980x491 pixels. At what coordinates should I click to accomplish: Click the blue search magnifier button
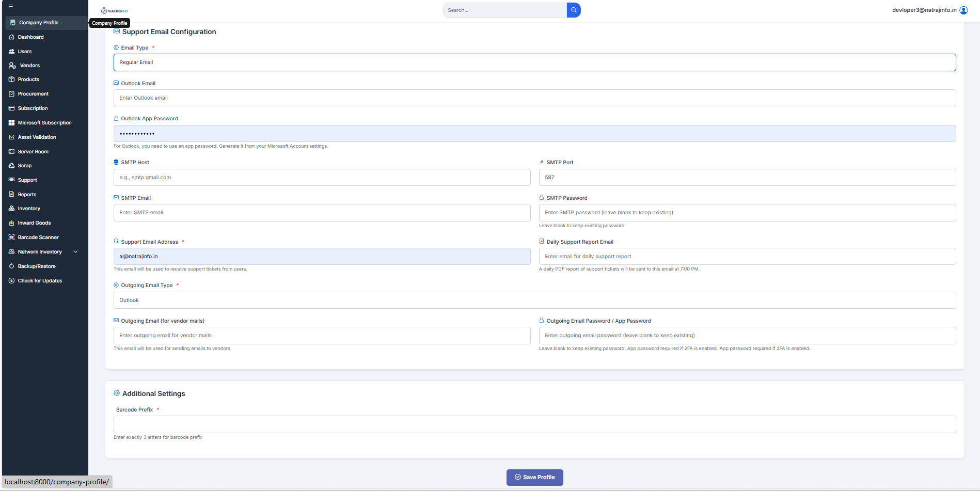click(574, 10)
